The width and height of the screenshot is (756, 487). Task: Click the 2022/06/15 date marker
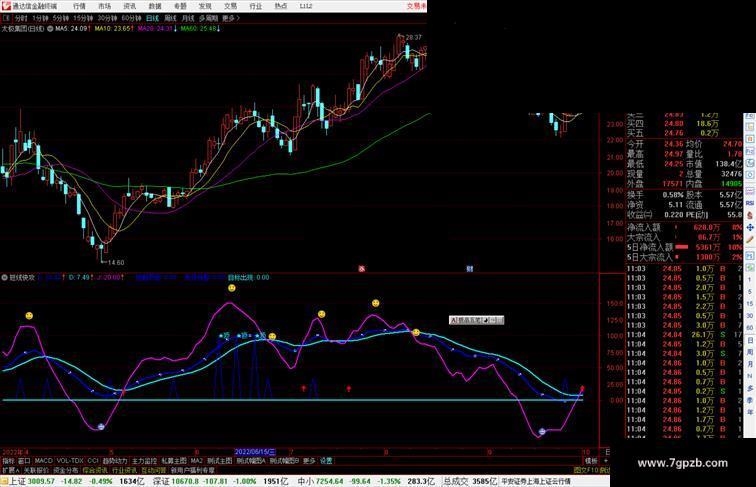255,452
